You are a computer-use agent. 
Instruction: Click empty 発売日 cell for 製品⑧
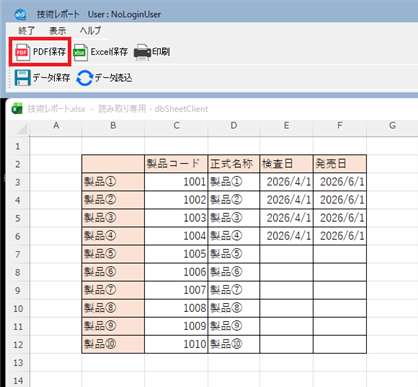click(x=340, y=308)
